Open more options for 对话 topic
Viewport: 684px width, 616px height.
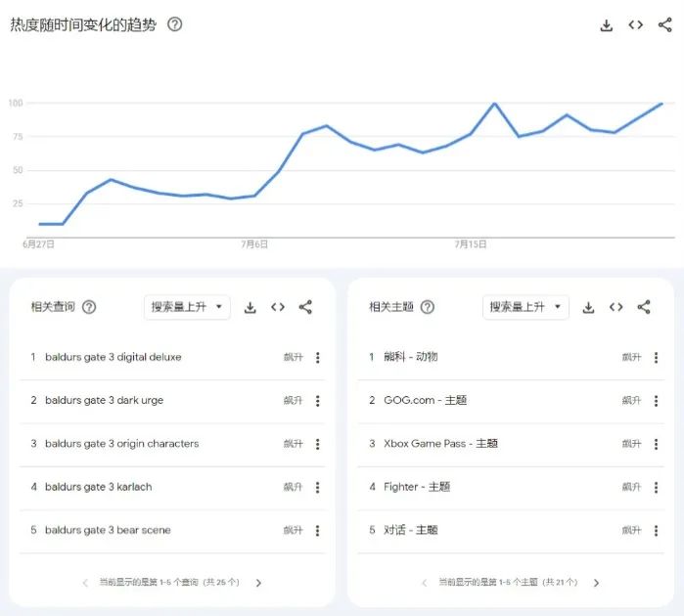[x=656, y=530]
